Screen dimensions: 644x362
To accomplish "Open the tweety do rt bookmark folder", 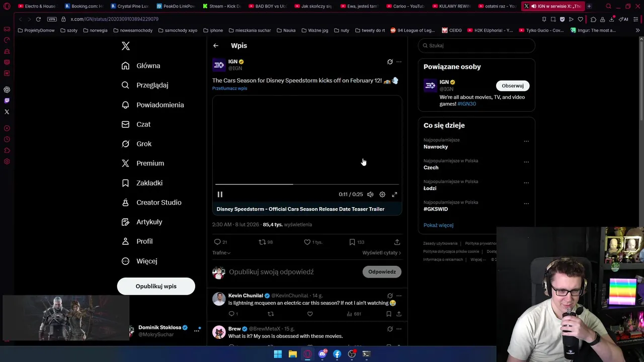I will coord(370,30).
